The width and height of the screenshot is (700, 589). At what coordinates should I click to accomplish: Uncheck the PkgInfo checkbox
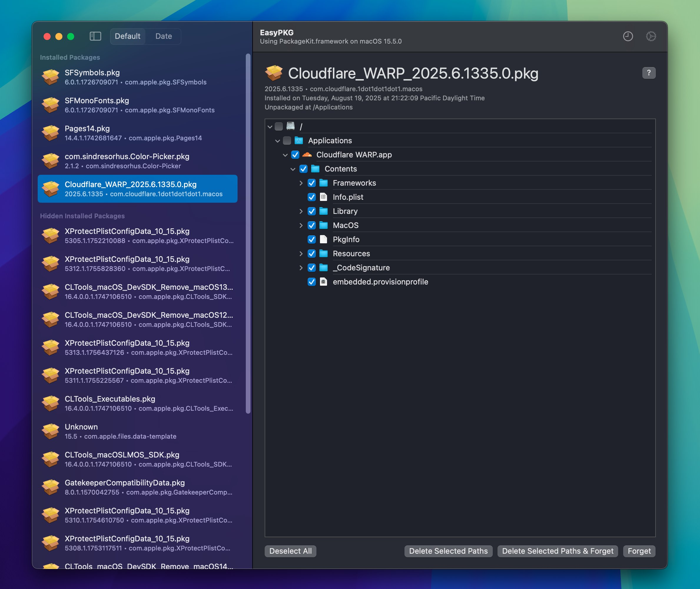pos(311,239)
